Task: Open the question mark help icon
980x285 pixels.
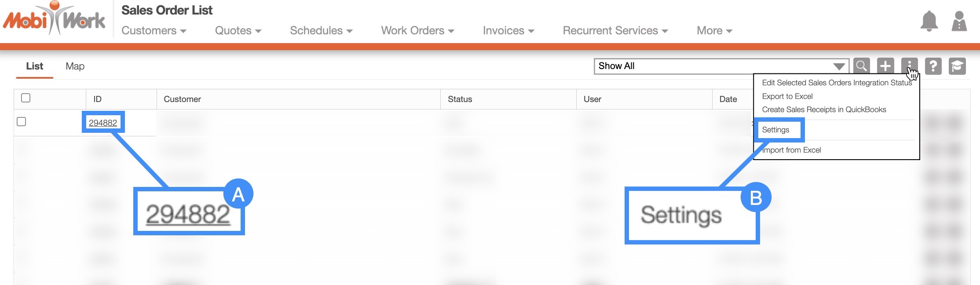Action: click(x=933, y=66)
